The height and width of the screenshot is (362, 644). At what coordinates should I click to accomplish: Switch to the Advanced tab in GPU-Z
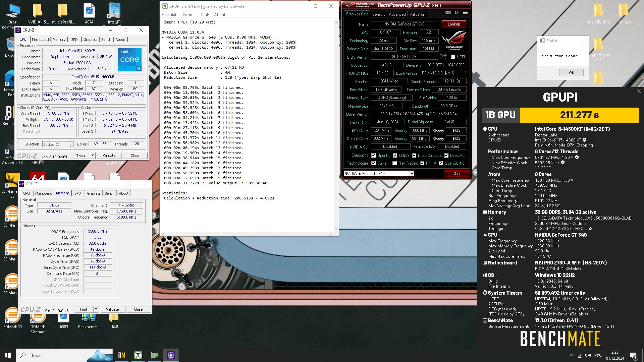(x=397, y=14)
